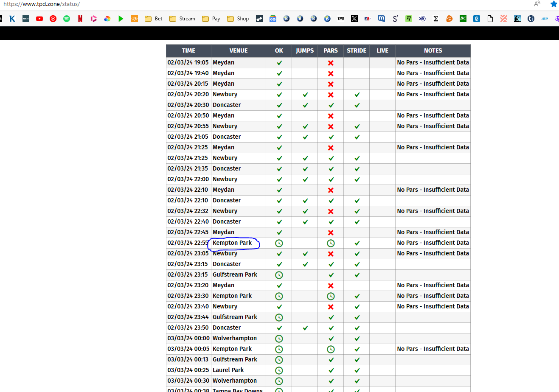This screenshot has height=392, width=559.
Task: Expand the Stream bookmarks folder
Action: [182, 19]
